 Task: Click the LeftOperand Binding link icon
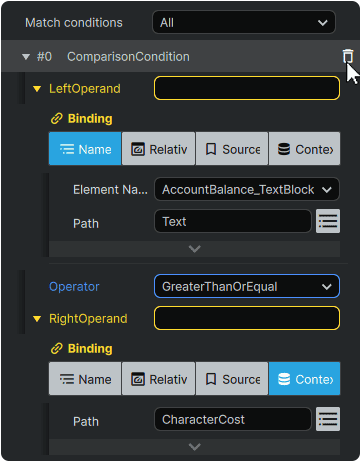click(x=57, y=119)
